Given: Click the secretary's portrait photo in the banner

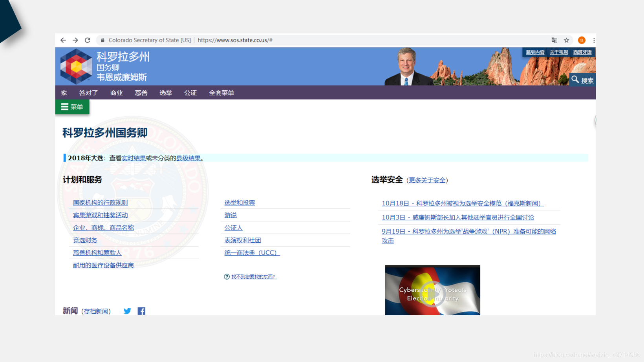Looking at the screenshot, I should click(406, 67).
